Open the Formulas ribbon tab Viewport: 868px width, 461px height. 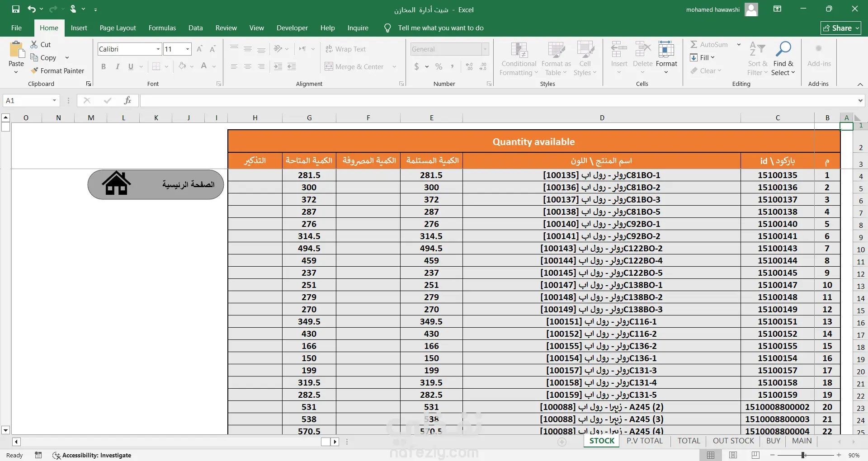(162, 28)
